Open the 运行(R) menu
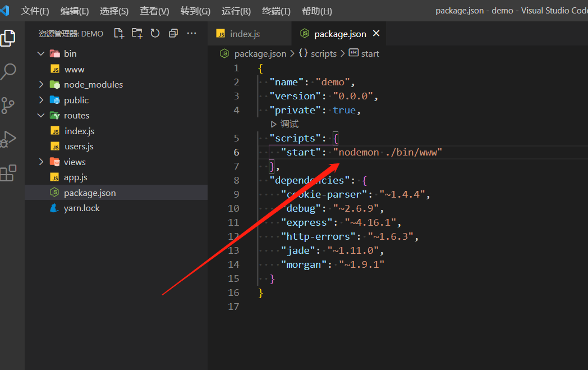This screenshot has height=370, width=588. click(x=236, y=11)
